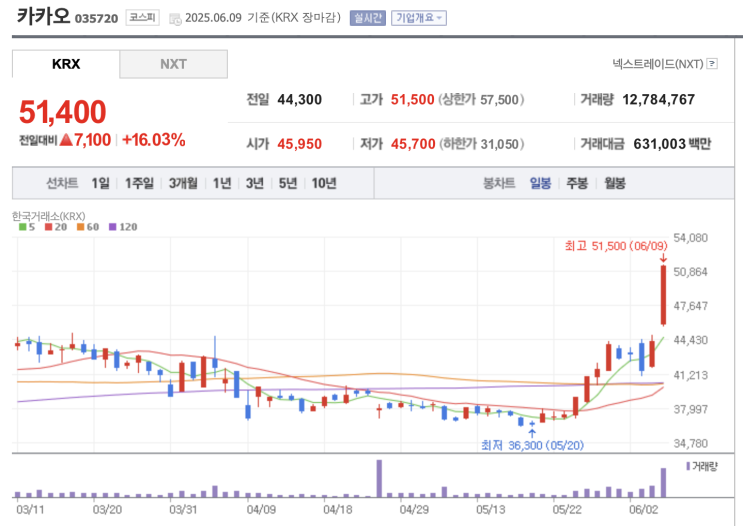Select the 3년 line chart period

tap(255, 183)
